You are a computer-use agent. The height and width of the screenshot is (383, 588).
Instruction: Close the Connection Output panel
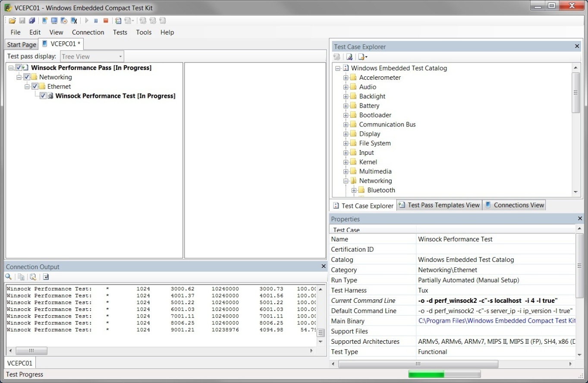pyautogui.click(x=324, y=267)
